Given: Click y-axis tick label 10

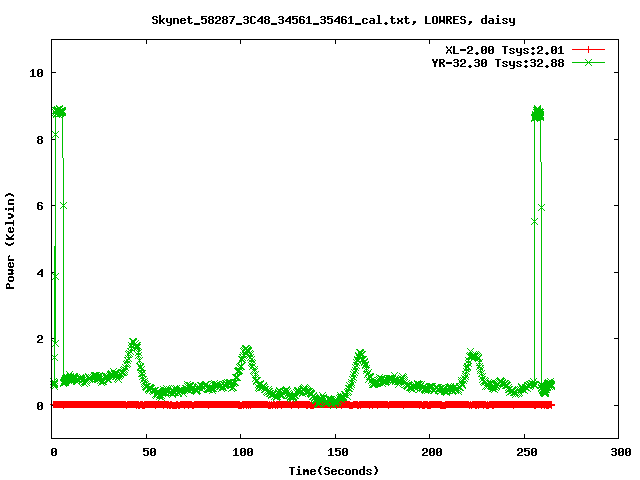Looking at the screenshot, I should click(36, 73).
